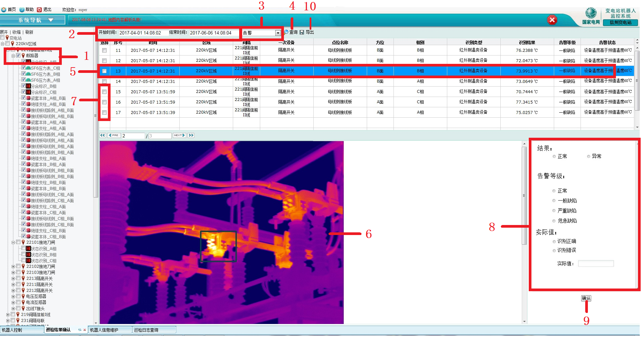Select the 异常 result radio button
Image resolution: width=644 pixels, height=340 pixels.
(x=589, y=156)
